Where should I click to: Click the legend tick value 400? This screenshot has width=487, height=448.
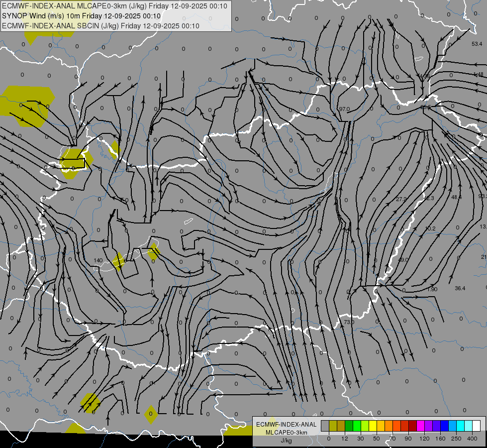click(x=472, y=439)
